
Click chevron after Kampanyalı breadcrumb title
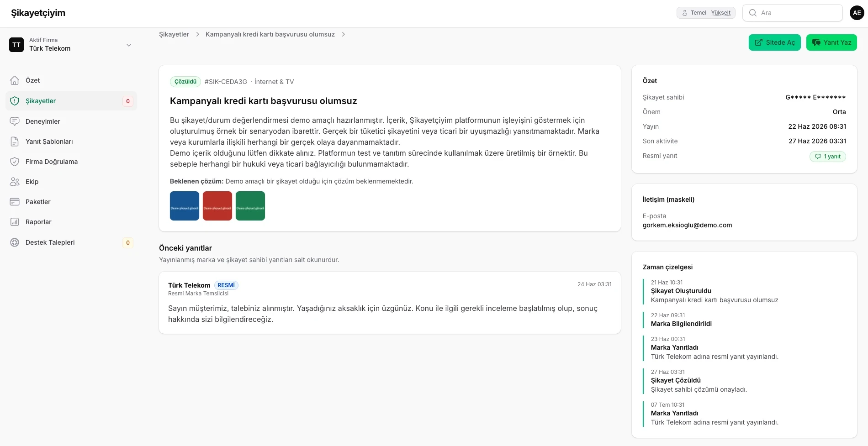pos(344,34)
